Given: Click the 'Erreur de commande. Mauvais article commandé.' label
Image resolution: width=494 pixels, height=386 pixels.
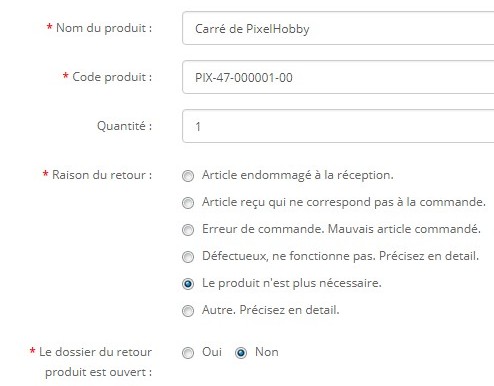Looking at the screenshot, I should pos(341,229).
